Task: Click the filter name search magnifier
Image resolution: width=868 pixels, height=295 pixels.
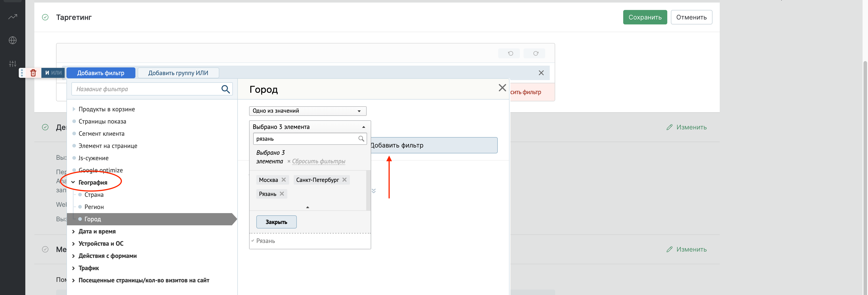Action: tap(225, 89)
